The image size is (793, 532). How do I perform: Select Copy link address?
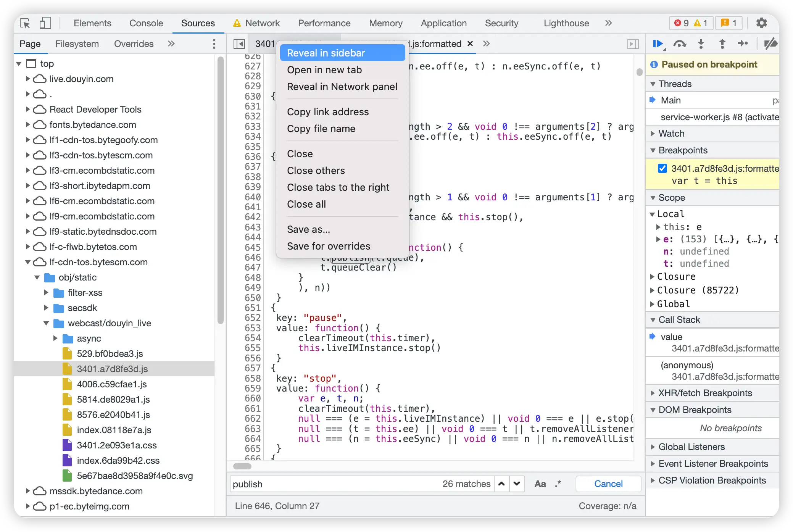click(342, 112)
